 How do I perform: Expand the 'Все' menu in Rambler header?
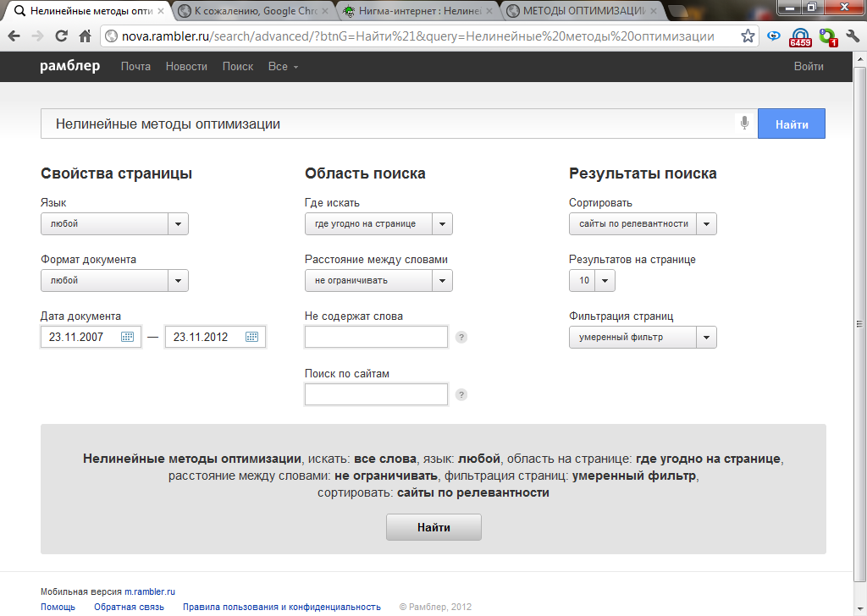[283, 66]
